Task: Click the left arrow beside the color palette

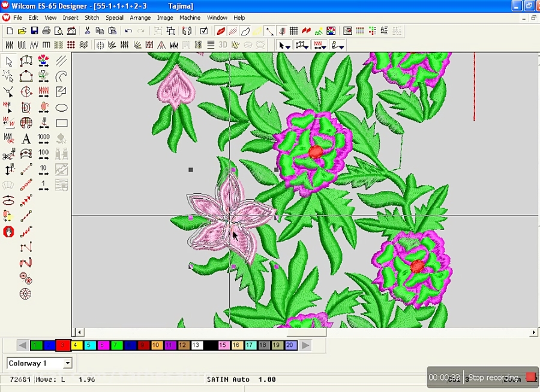Action: [x=22, y=345]
